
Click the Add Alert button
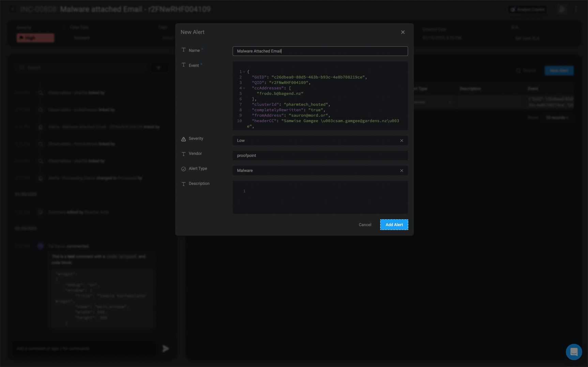(394, 225)
